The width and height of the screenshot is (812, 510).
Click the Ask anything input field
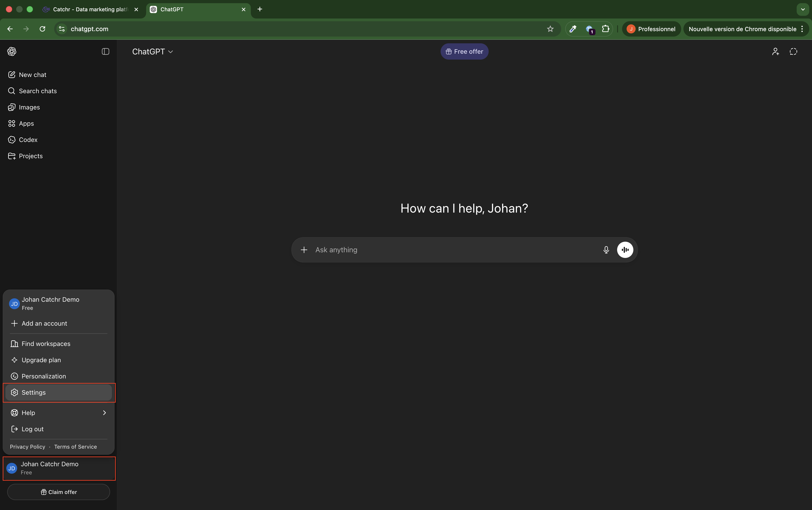452,250
